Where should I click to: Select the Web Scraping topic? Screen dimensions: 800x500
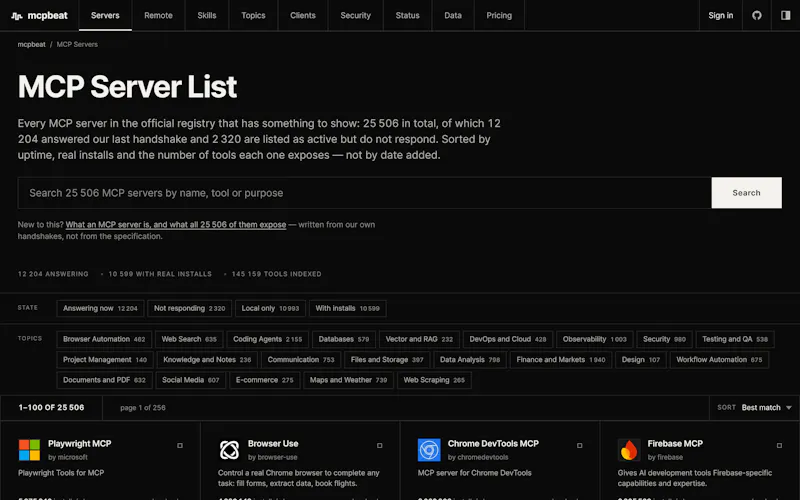[434, 380]
